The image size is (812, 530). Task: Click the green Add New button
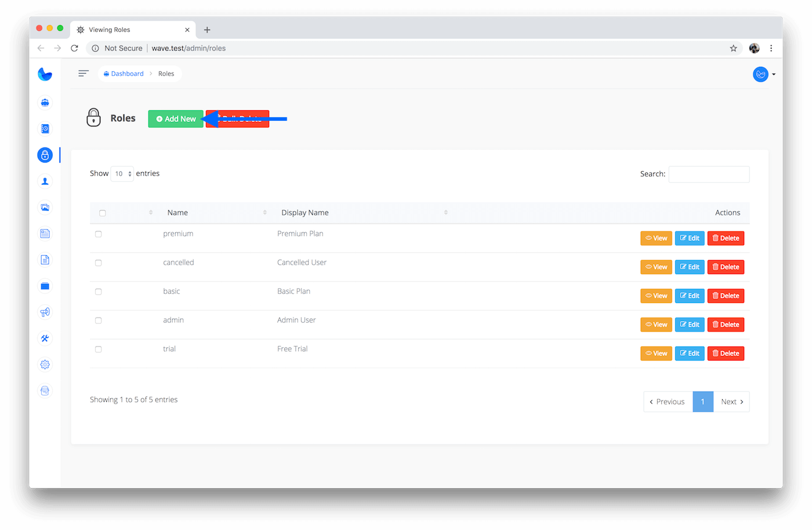[176, 118]
